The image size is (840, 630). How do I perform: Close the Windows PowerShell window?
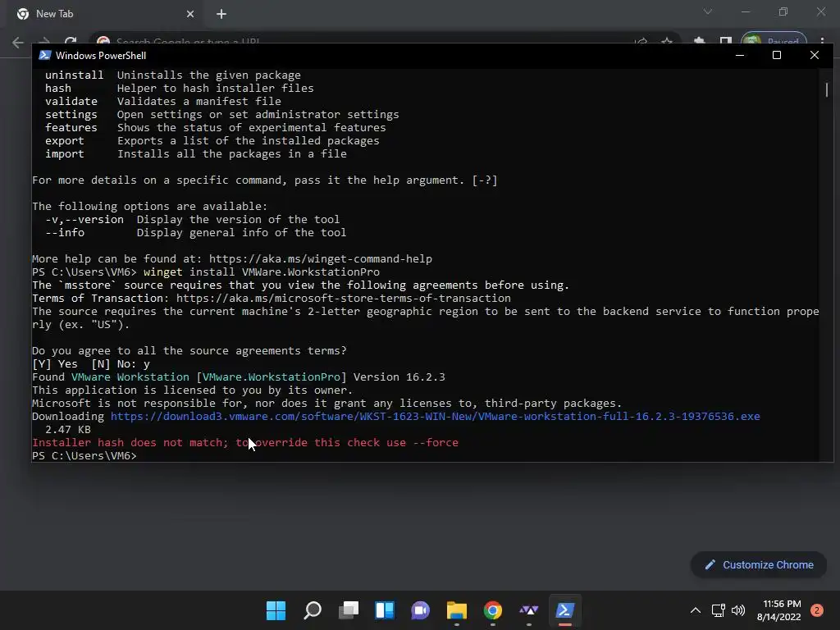[815, 55]
